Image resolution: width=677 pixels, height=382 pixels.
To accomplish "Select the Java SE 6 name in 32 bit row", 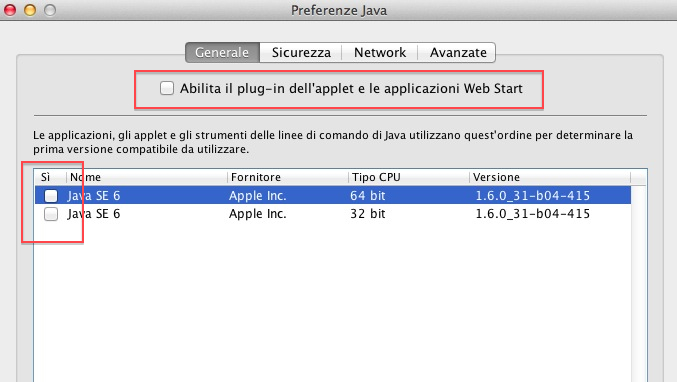I will tap(94, 214).
